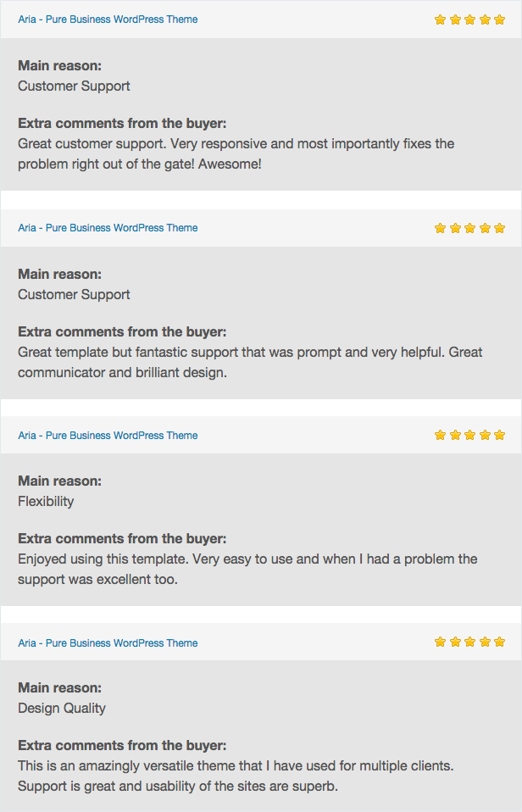
Task: Click the last star in the top review's rating
Action: click(x=499, y=19)
